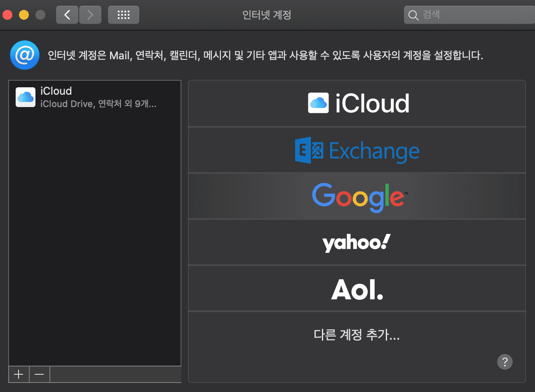
Task: Click the magnifying glass search icon
Action: coord(413,16)
